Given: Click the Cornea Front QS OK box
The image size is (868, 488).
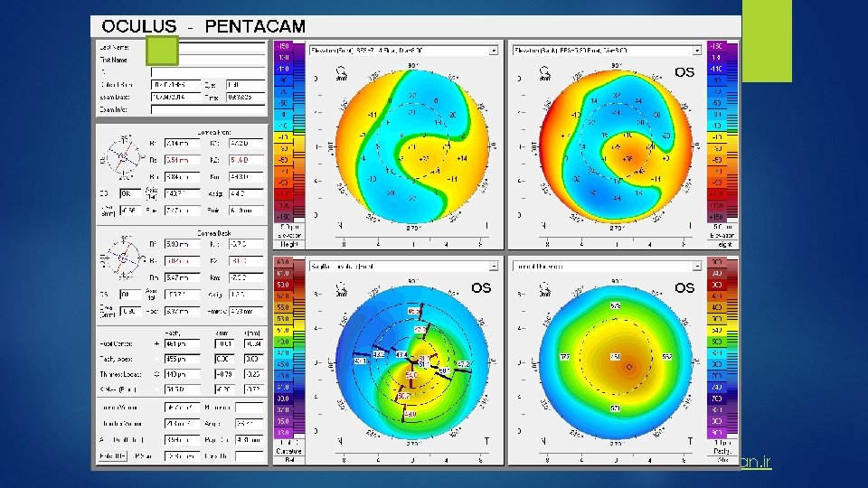Looking at the screenshot, I should (130, 193).
